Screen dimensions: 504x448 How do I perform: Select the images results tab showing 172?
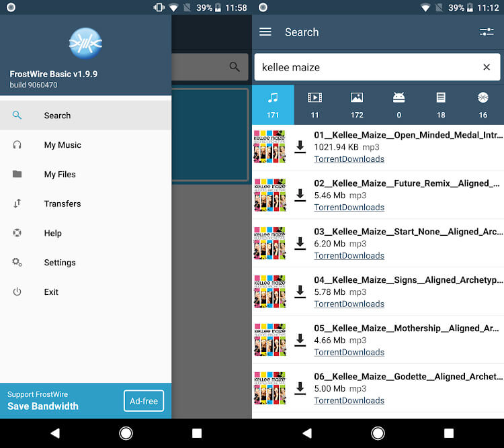click(357, 105)
